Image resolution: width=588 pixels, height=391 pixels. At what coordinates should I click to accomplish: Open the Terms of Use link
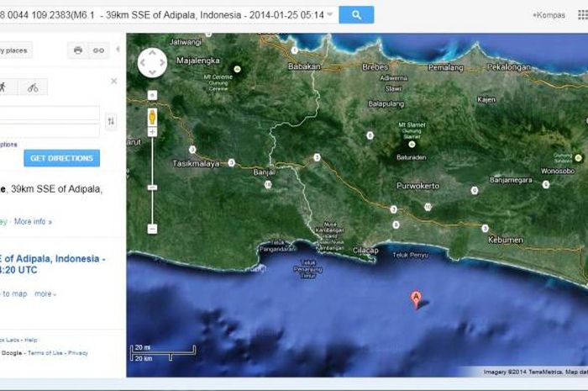click(45, 352)
